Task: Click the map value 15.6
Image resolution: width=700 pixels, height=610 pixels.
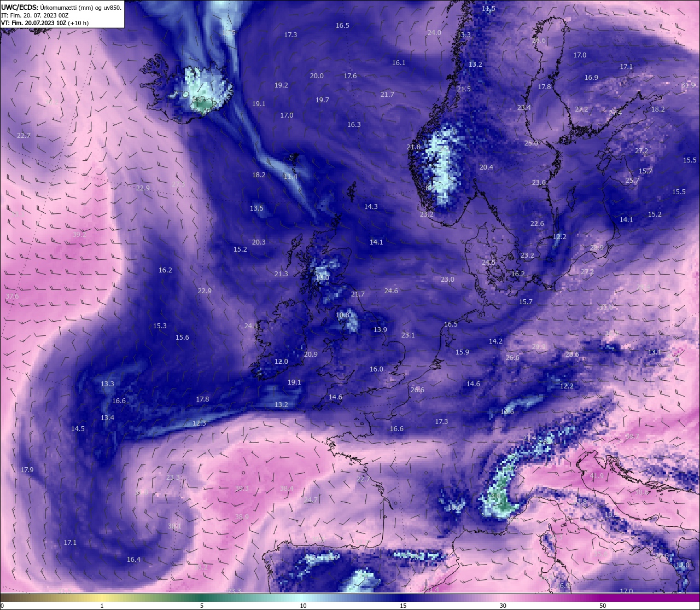Action: 182,338
